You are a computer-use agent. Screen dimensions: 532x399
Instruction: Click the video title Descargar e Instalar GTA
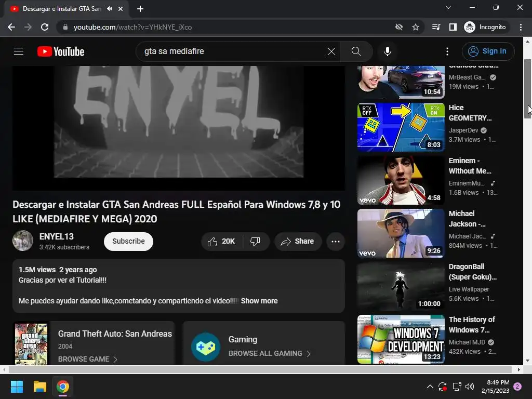coord(177,212)
